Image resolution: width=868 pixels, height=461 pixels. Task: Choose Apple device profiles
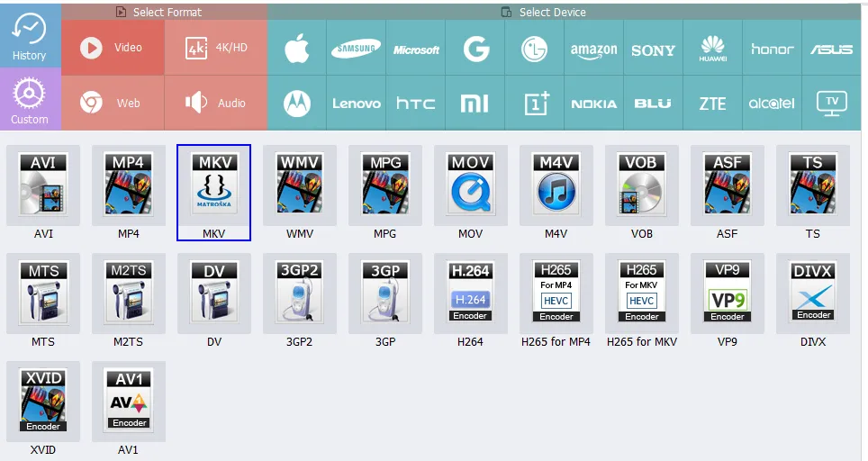[x=297, y=48]
